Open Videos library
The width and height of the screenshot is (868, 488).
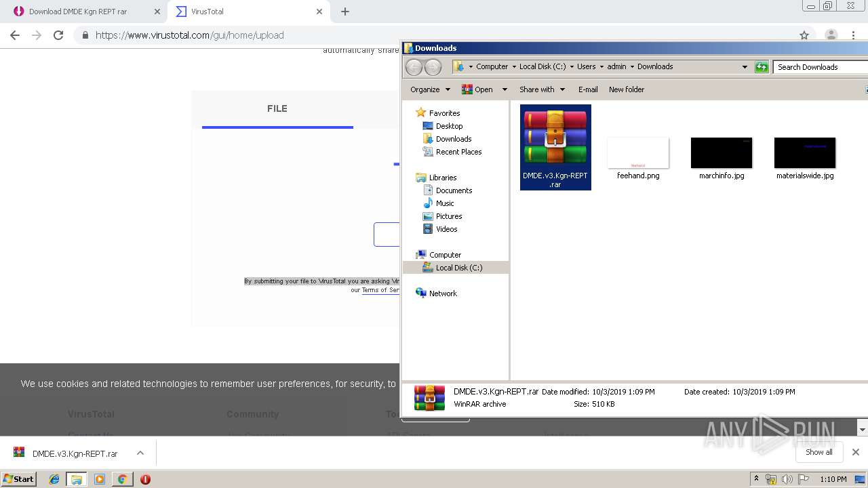click(x=446, y=229)
